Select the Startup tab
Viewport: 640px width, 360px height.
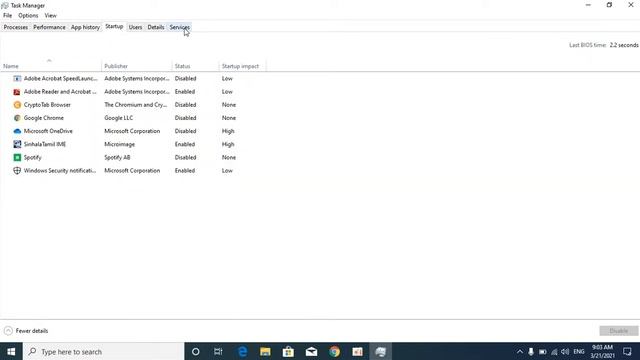click(x=114, y=27)
